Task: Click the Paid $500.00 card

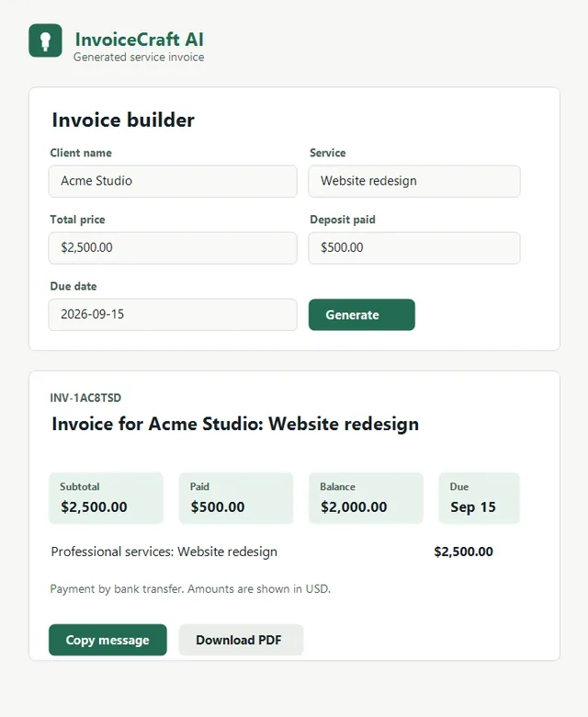Action: 236,498
